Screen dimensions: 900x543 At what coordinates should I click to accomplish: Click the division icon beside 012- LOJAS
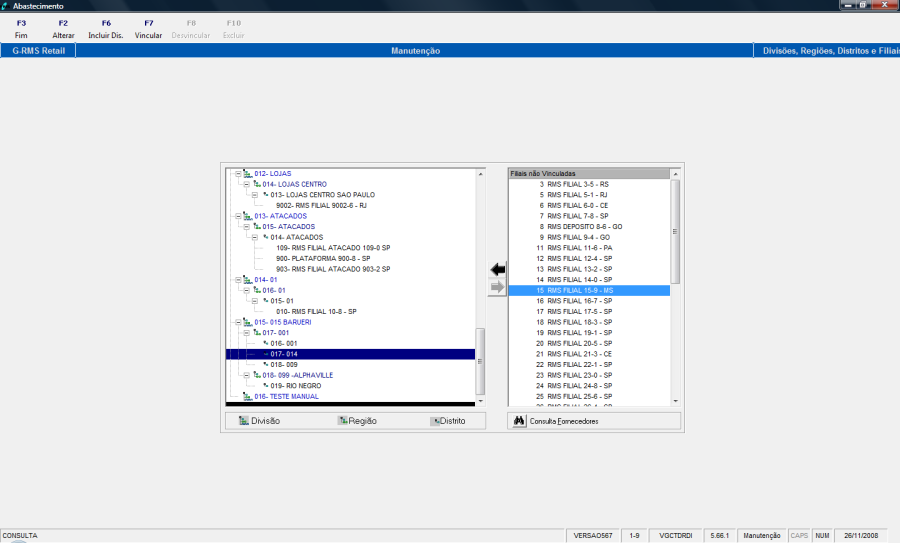(247, 173)
